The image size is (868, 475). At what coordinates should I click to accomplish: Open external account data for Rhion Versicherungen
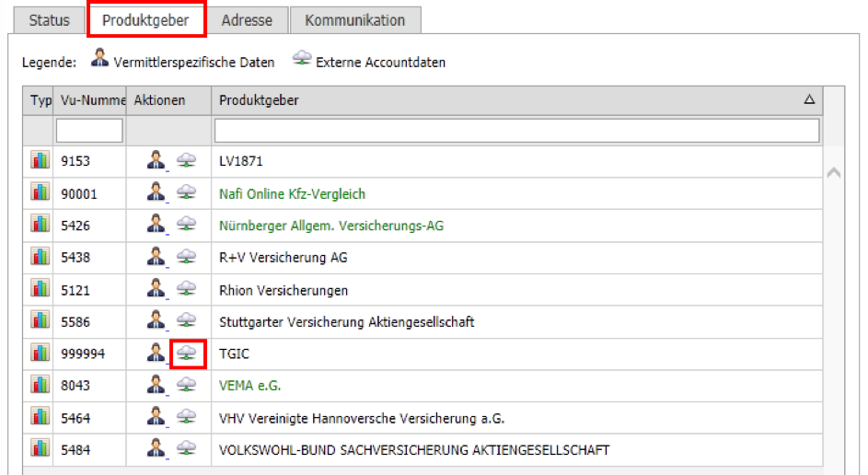tap(187, 290)
